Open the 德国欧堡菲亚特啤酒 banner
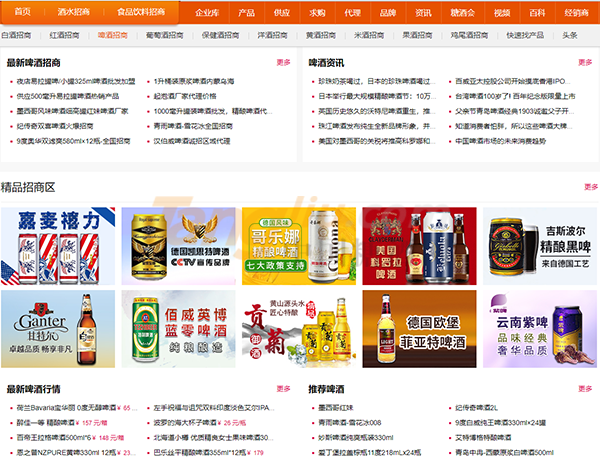 (x=419, y=329)
